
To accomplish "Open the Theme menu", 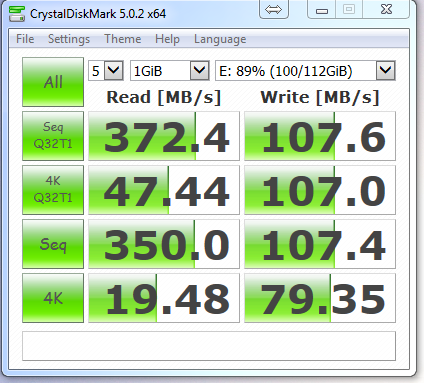I will (x=123, y=39).
